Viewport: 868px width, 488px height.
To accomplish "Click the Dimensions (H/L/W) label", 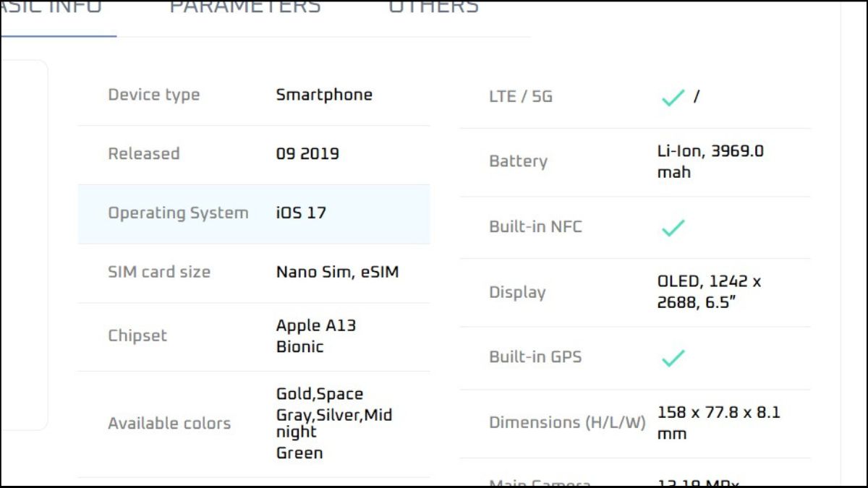I will pyautogui.click(x=567, y=423).
